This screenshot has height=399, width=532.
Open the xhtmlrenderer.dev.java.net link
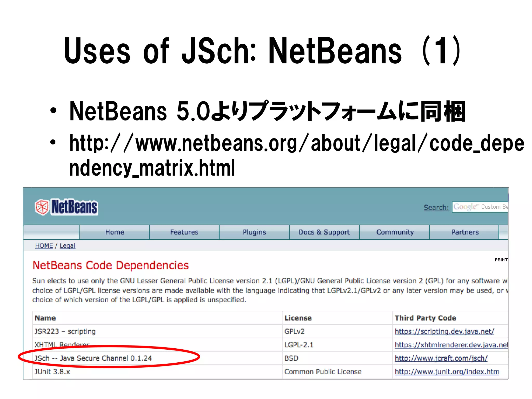point(451,345)
